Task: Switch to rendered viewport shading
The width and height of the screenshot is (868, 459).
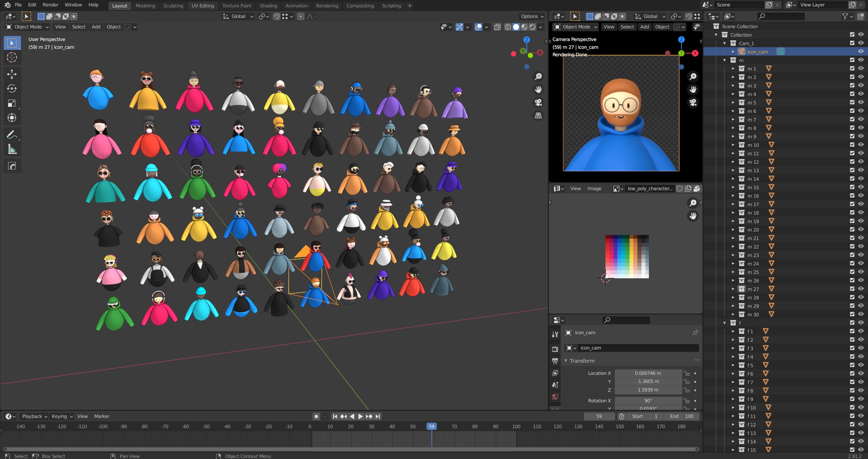Action: (533, 27)
